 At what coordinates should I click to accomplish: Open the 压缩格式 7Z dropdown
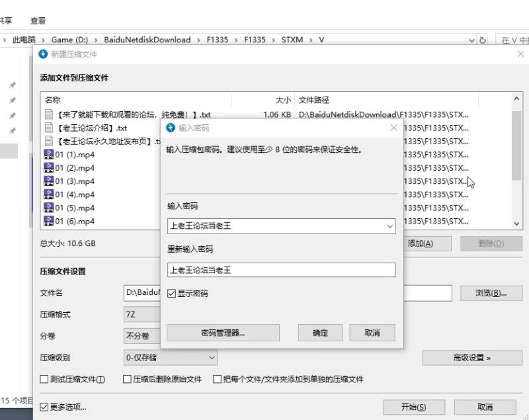[142, 314]
